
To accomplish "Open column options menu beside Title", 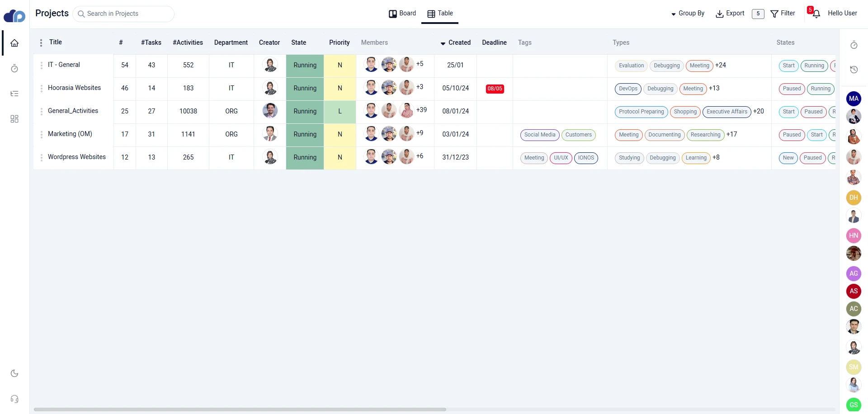I will click(41, 42).
